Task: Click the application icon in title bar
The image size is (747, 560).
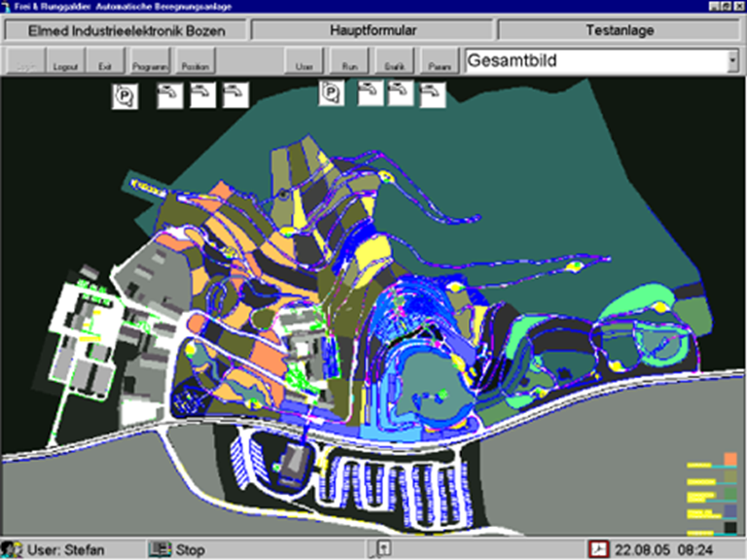Action: [6, 7]
